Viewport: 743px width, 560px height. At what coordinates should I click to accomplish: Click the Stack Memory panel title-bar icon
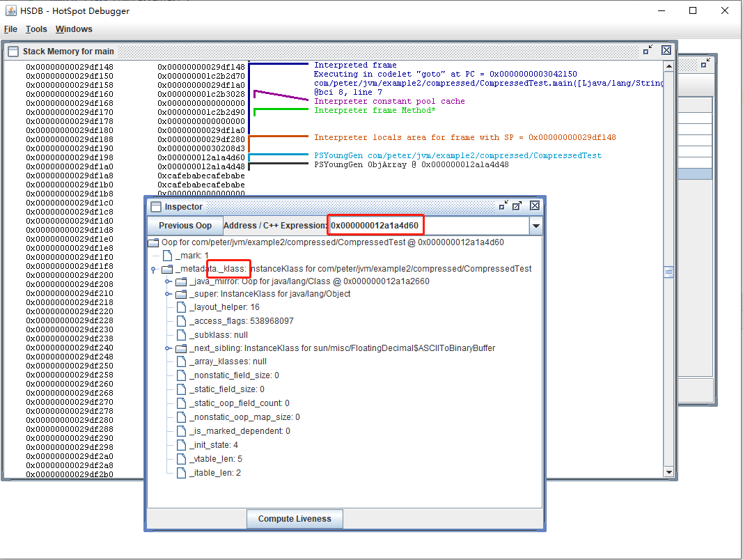(x=12, y=51)
